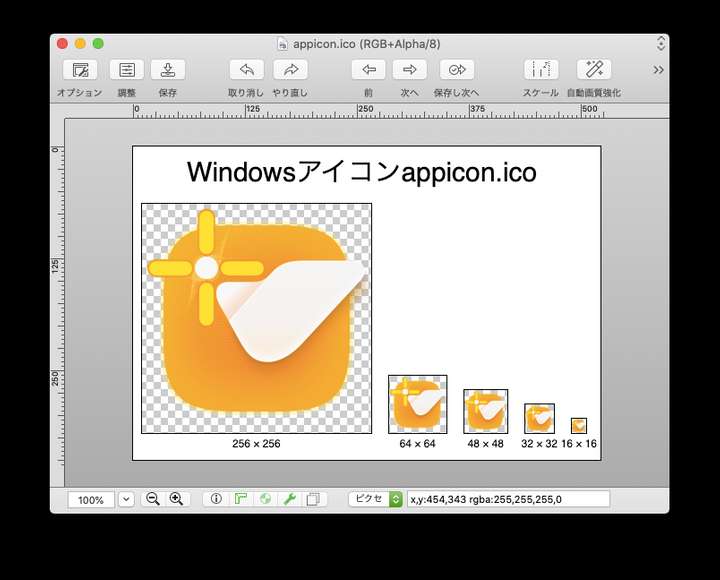This screenshot has height=580, width=720.
Task: Zoom the window with the green button
Action: click(x=98, y=44)
